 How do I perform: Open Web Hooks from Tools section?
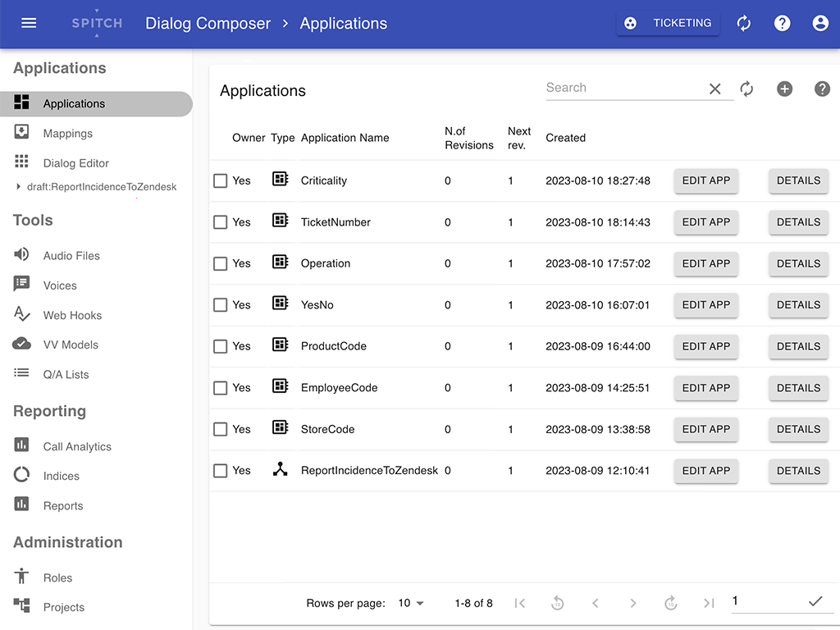tap(71, 315)
